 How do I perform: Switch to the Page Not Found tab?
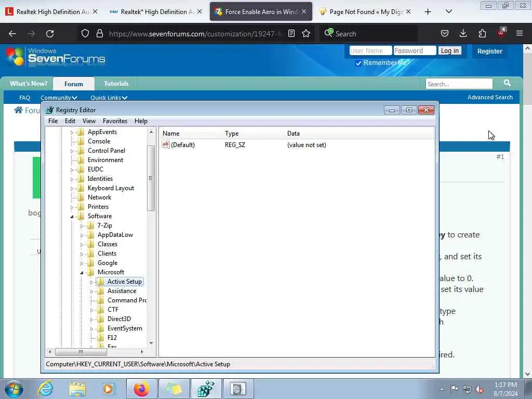click(x=365, y=12)
